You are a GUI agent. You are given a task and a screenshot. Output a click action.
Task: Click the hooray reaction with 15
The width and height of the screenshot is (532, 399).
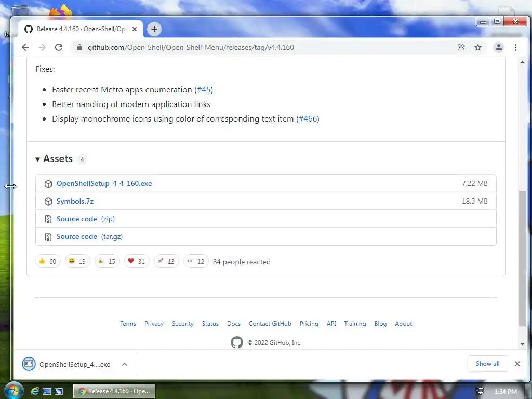[x=107, y=261]
